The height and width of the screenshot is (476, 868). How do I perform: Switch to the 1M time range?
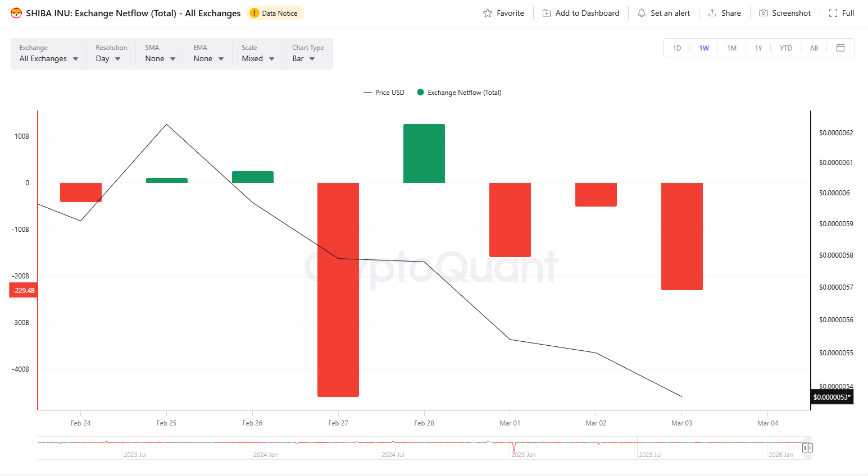[x=731, y=48]
